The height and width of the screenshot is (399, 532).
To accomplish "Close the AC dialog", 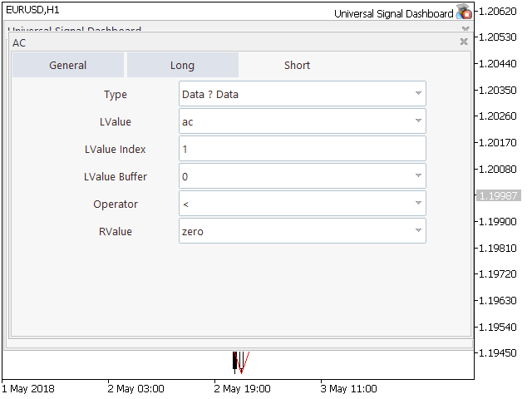I will click(x=464, y=42).
